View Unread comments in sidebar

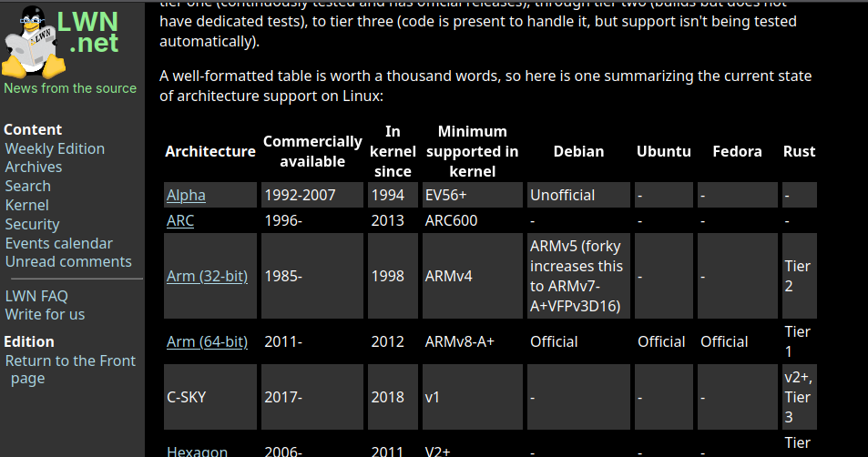point(68,261)
